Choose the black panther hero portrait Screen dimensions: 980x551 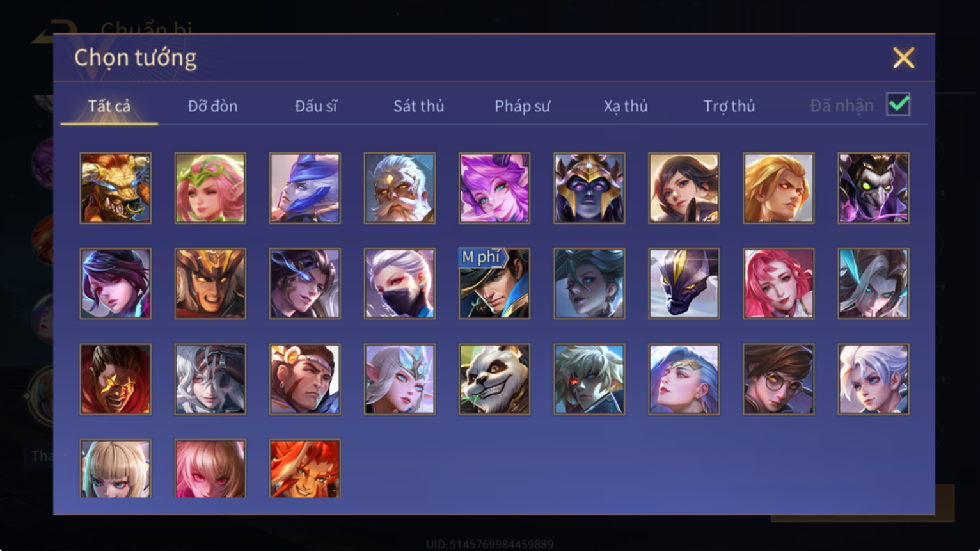pos(684,283)
